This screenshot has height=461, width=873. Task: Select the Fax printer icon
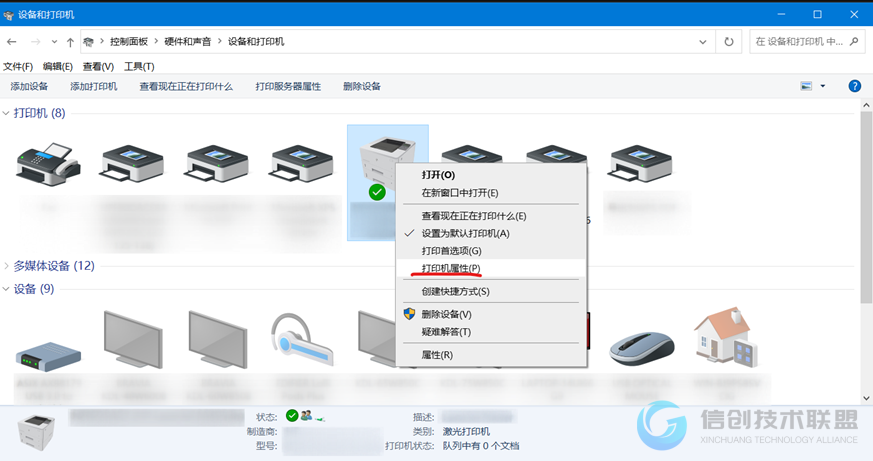pos(48,165)
